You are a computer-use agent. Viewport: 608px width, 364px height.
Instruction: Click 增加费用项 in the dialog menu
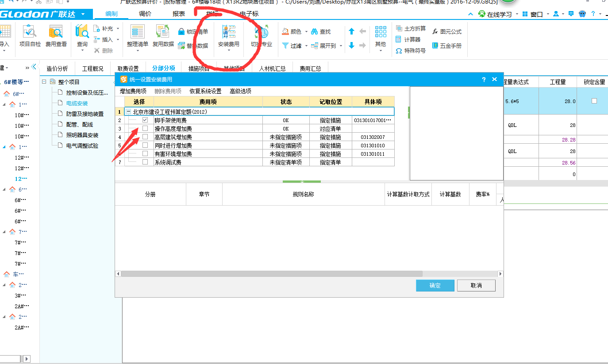tap(133, 91)
